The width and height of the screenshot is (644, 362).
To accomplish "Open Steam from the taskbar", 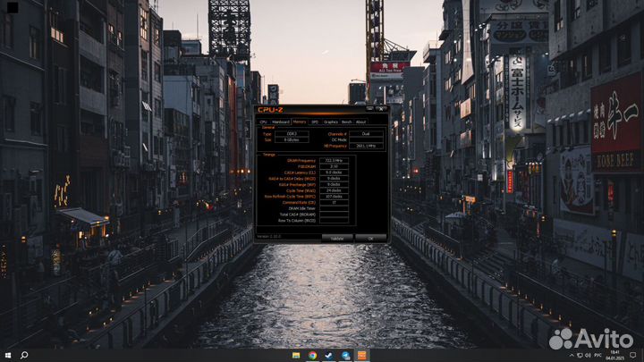I will [328, 355].
